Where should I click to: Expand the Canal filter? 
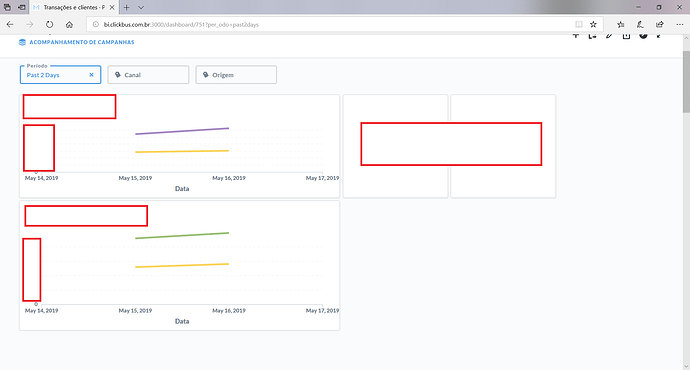pyautogui.click(x=148, y=75)
